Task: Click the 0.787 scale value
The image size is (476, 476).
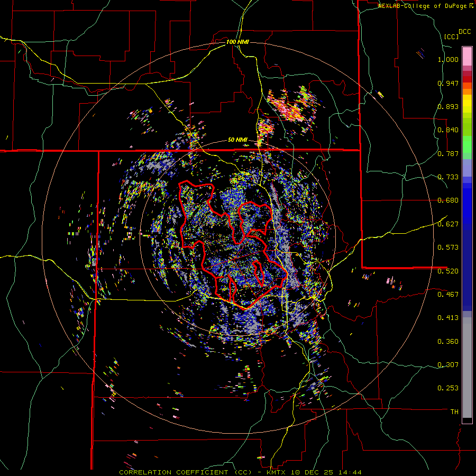Action: 448,153
